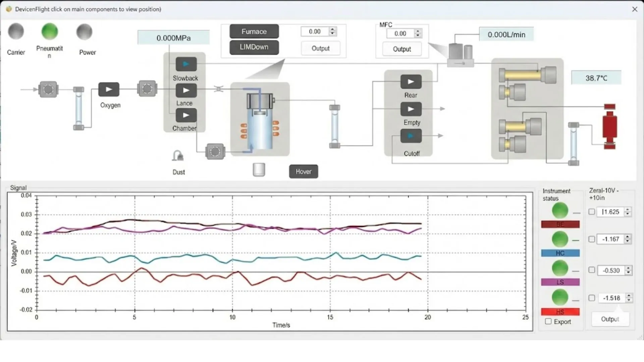Click the purple LS status bar
Viewport: 644px width, 362px height.
560,282
